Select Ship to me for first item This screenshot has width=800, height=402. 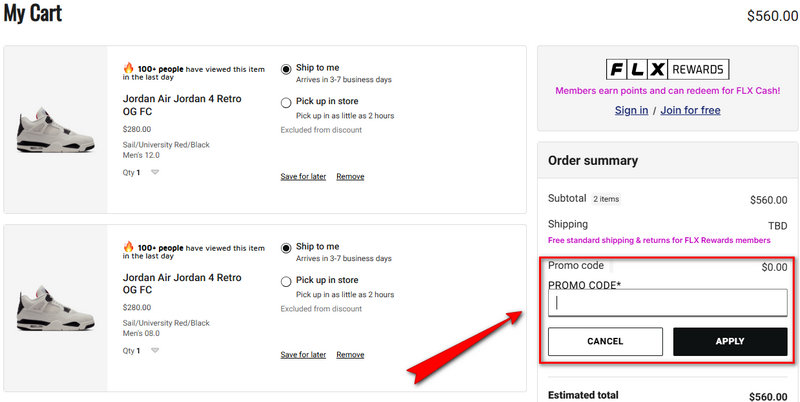point(286,69)
